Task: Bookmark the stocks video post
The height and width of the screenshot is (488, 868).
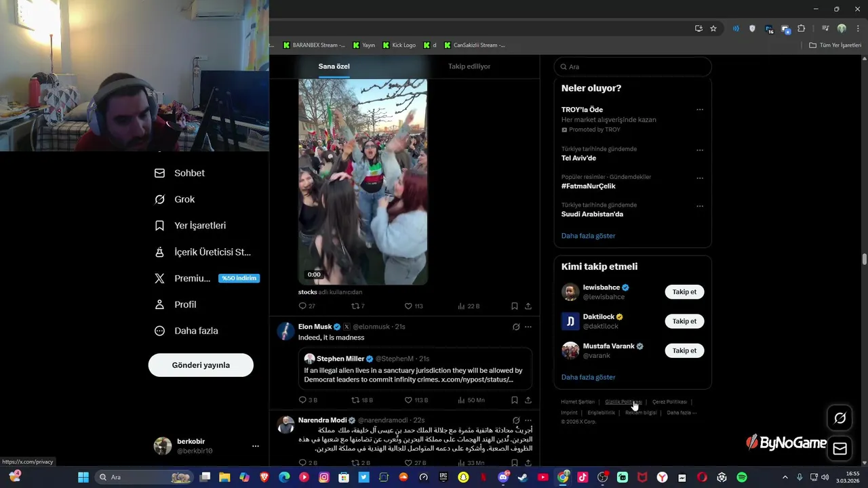Action: click(x=515, y=306)
